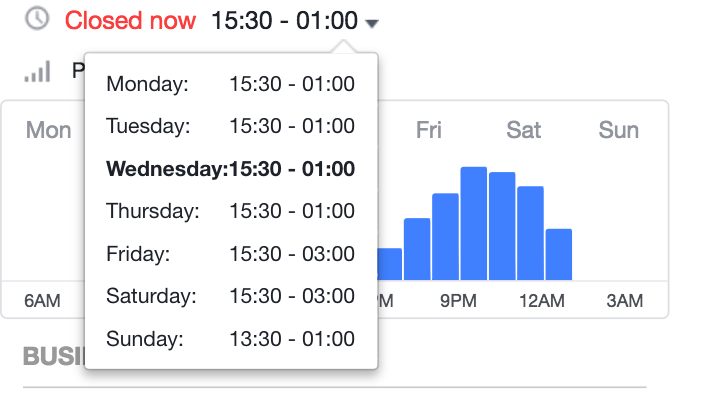Select the Tuesday hours row
Image resolution: width=721 pixels, height=410 pixels.
[230, 126]
